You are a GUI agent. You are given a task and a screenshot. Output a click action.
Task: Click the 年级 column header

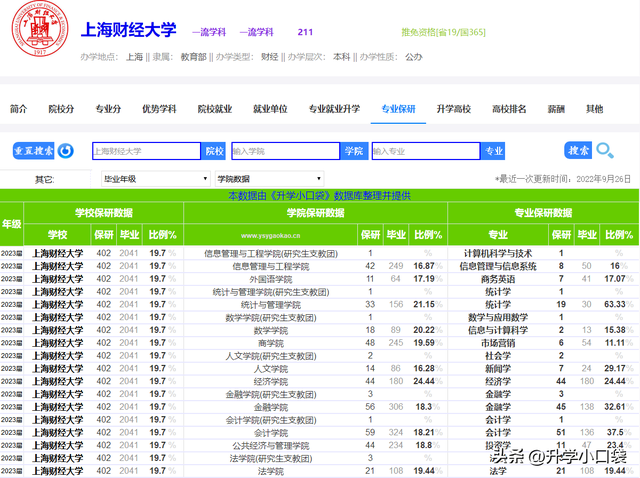tap(11, 224)
